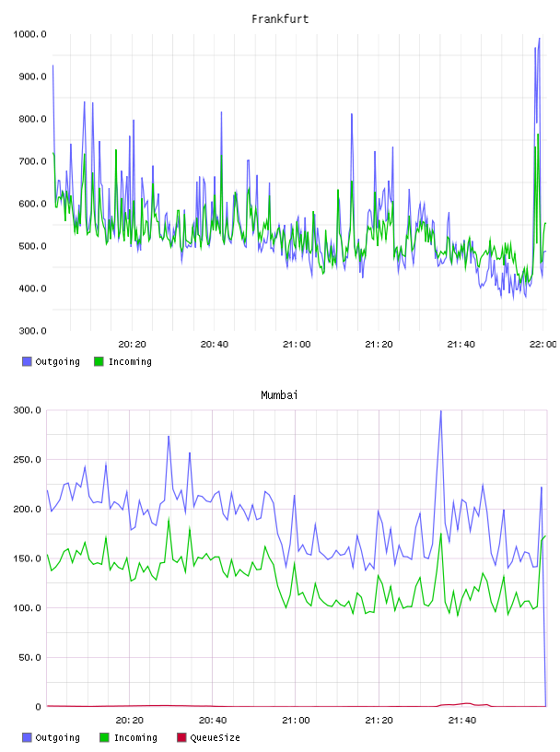This screenshot has width=560, height=752.
Task: Click the 21:20 time label in Frankfurt chart
Action: coord(379,345)
